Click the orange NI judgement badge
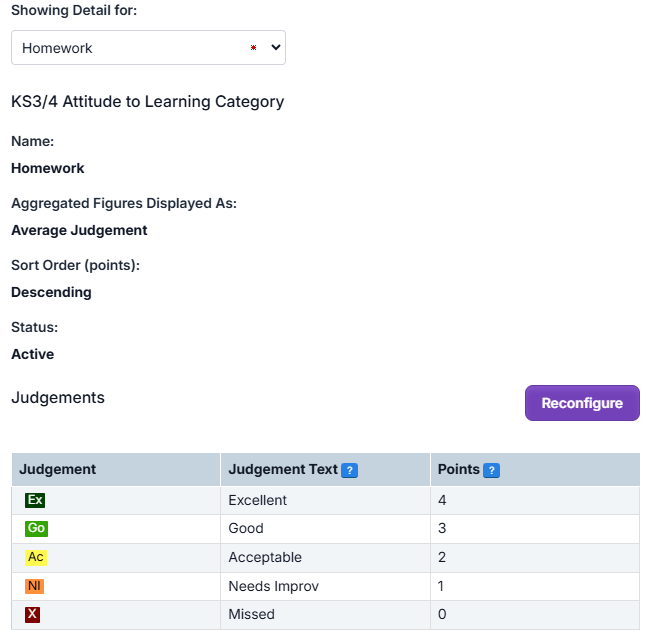Viewport: 649px width, 639px height. [x=35, y=586]
